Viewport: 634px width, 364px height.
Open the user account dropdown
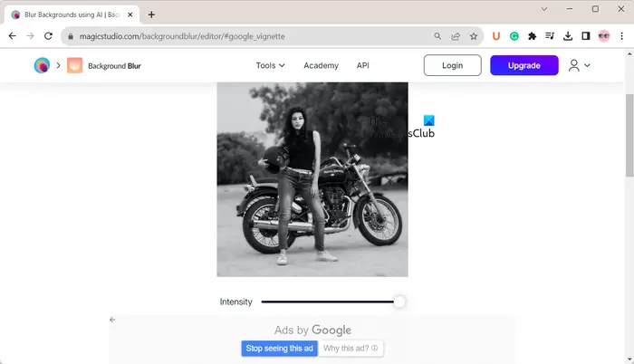[x=580, y=65]
